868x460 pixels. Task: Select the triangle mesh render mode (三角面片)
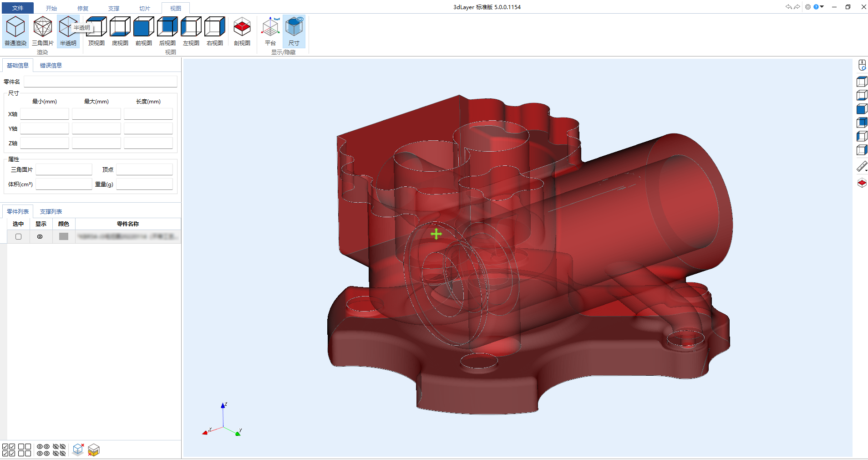[x=43, y=31]
